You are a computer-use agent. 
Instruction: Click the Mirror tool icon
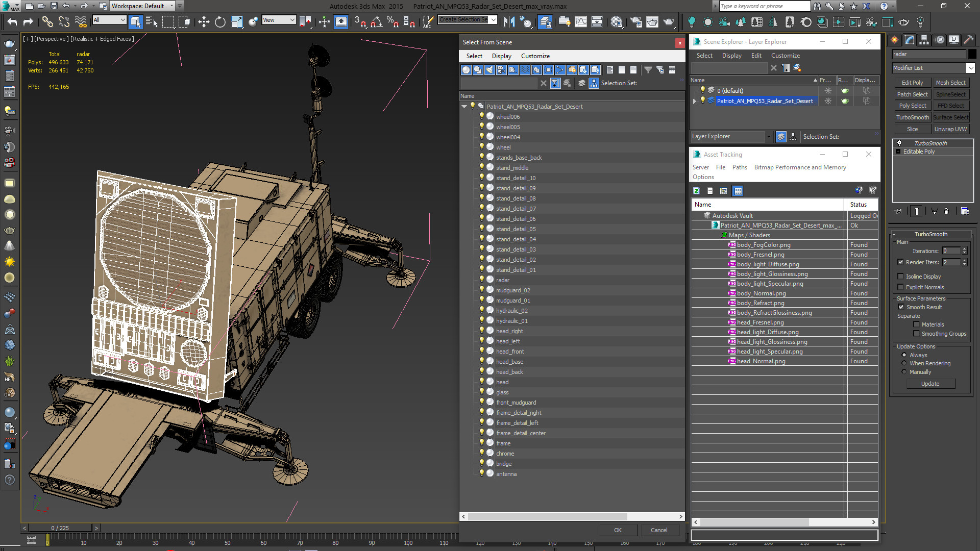[x=509, y=21]
